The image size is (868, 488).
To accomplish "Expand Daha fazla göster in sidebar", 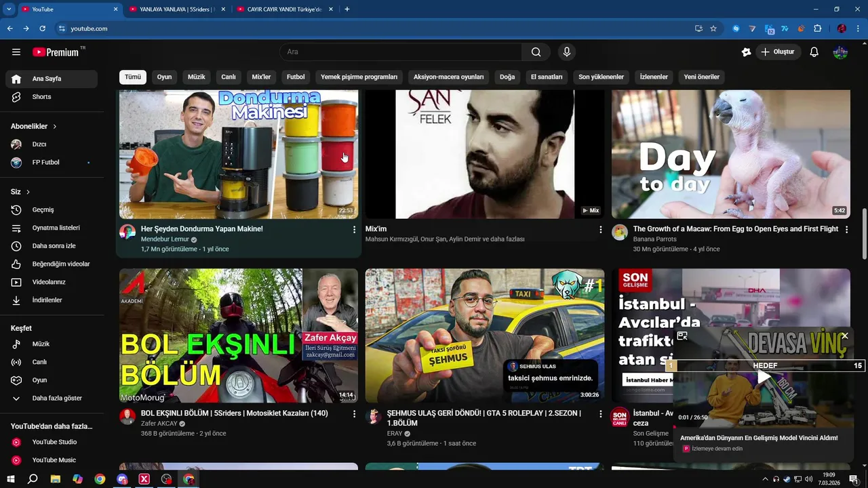I will coord(52,399).
